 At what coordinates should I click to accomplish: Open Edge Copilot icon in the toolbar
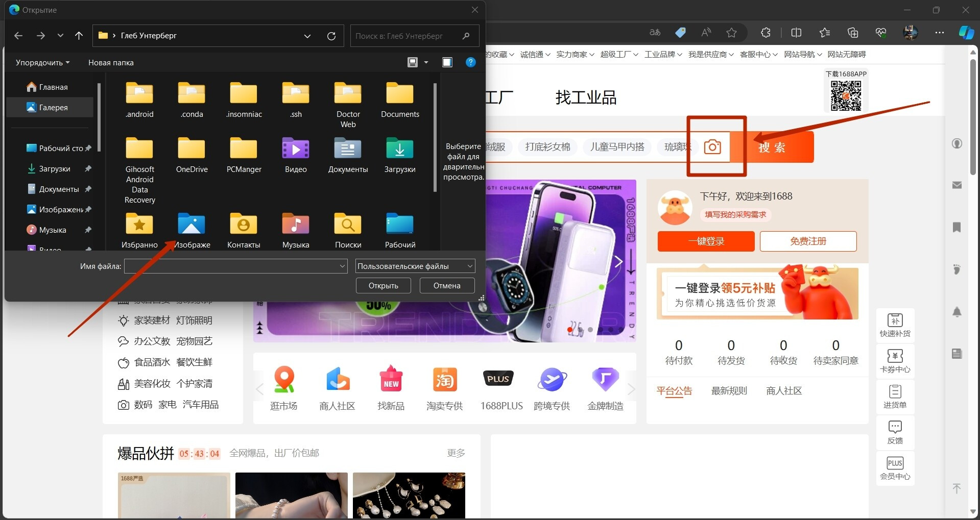(966, 33)
